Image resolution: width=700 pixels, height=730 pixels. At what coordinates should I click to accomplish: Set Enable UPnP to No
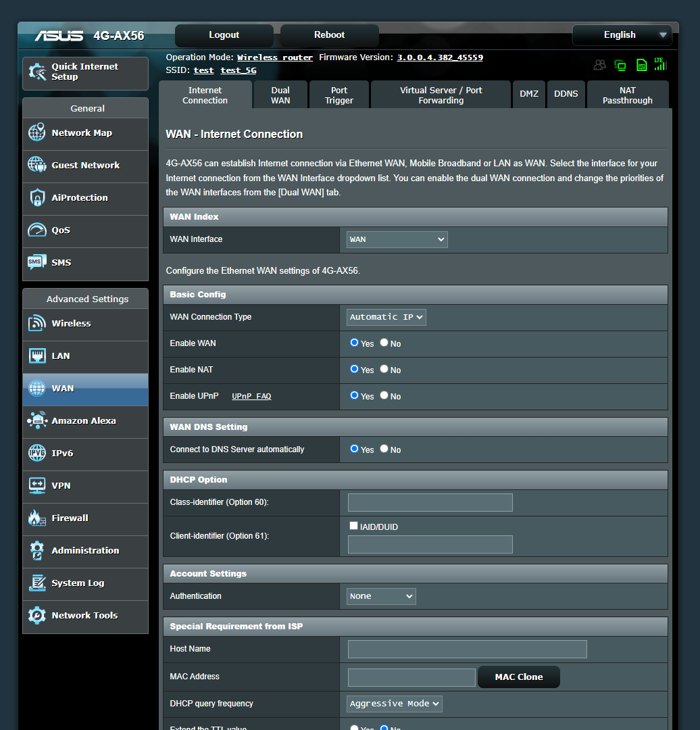point(384,395)
